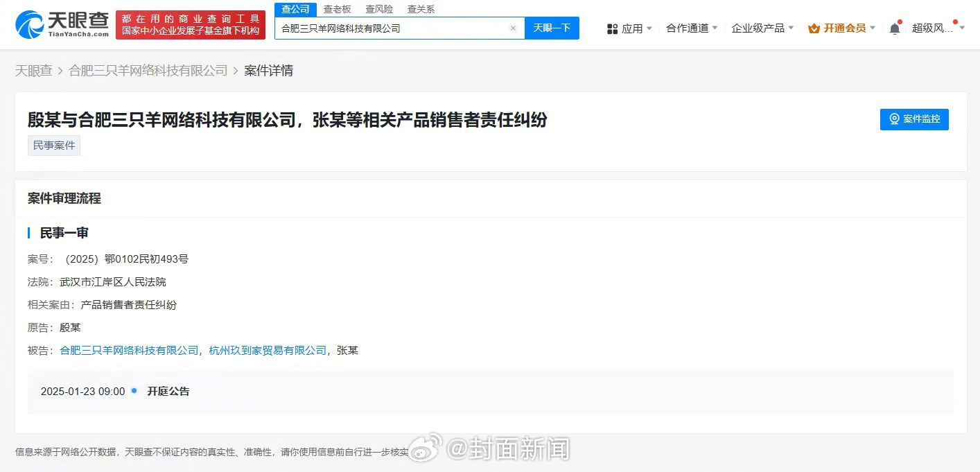Screen dimensions: 980x472
Task: Open defendant link 合肥三只羊网络科技有限公司
Action: (x=130, y=351)
